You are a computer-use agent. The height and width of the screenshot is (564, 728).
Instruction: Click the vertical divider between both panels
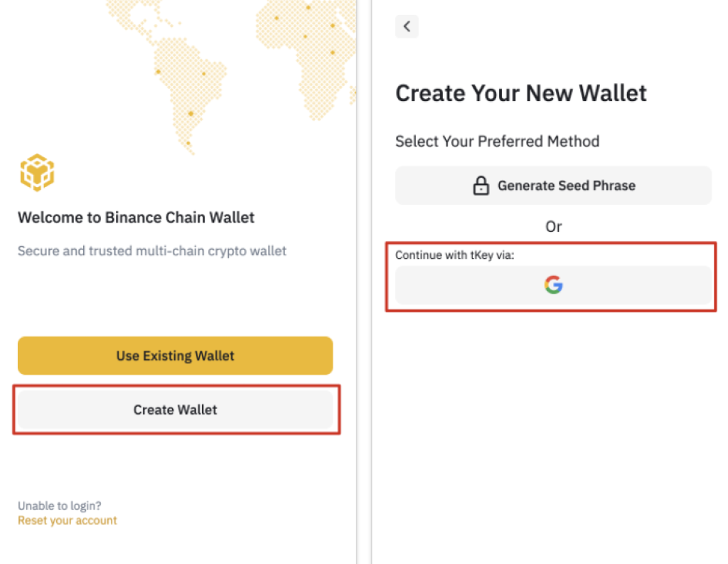click(364, 282)
